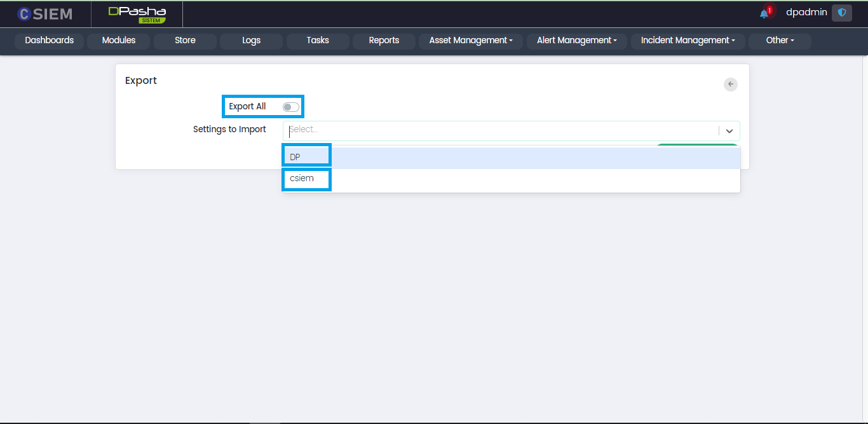Toggle the Export All switch
This screenshot has width=868, height=424.
click(291, 107)
